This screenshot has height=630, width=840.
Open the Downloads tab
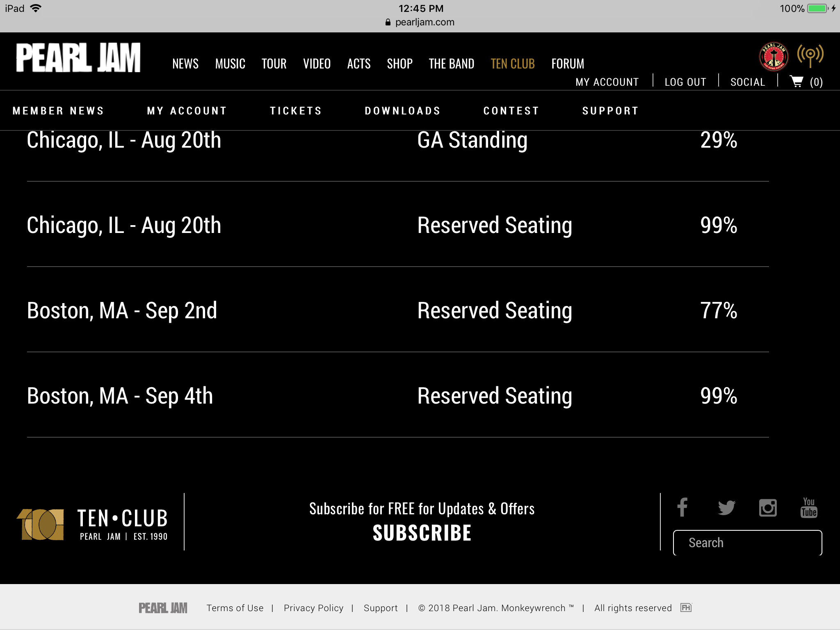(x=402, y=111)
